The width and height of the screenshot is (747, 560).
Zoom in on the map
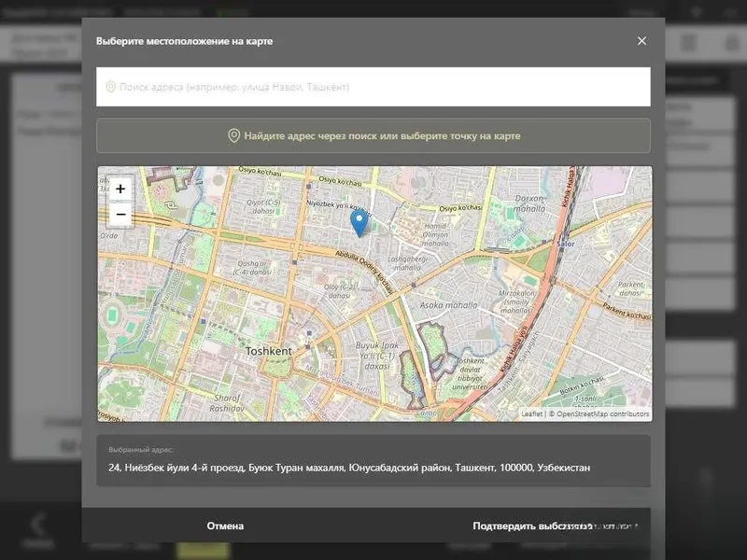[x=120, y=189]
